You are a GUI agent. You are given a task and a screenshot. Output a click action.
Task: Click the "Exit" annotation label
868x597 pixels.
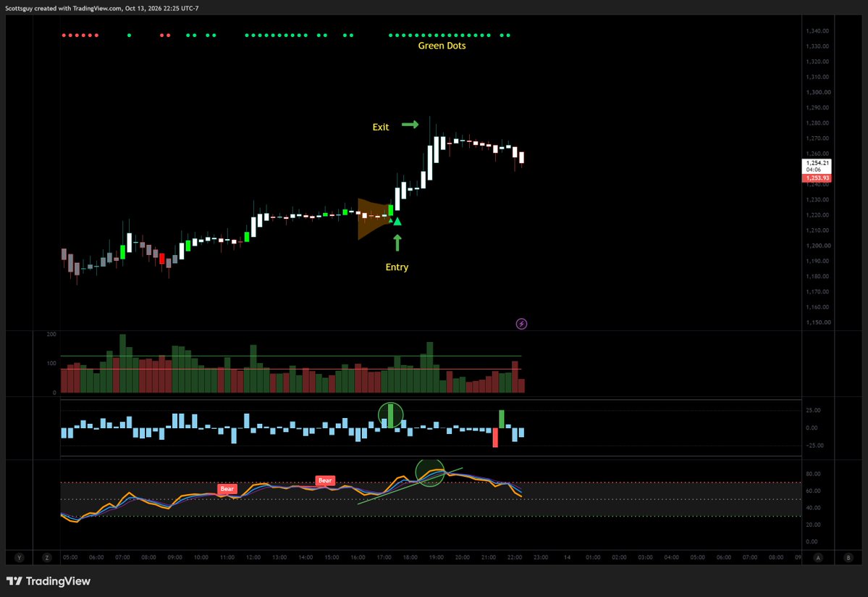380,127
